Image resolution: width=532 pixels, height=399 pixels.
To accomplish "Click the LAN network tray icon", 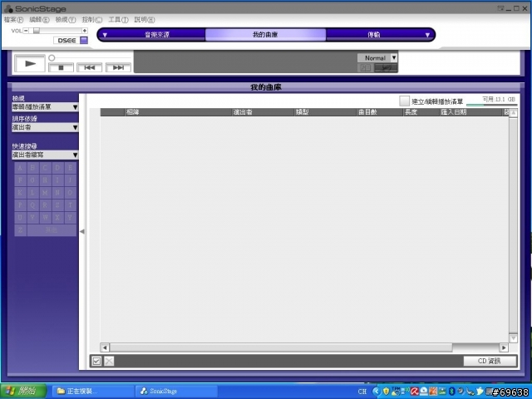I will click(x=441, y=392).
